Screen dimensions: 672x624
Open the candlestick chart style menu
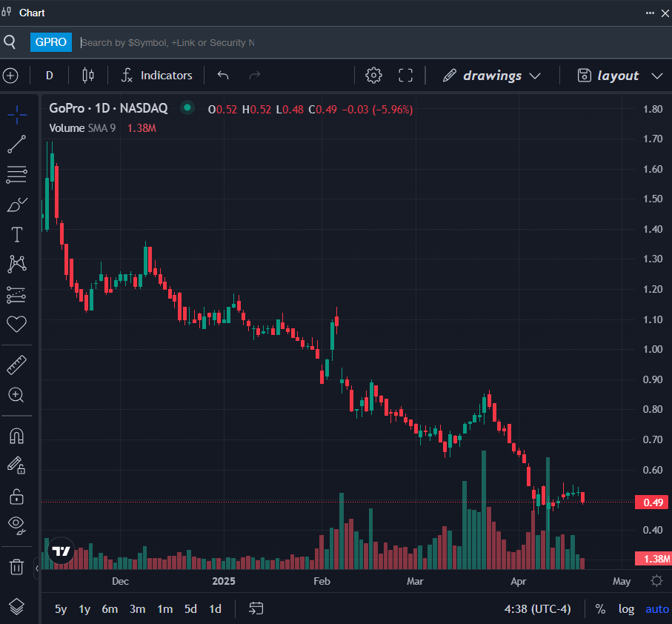(x=88, y=76)
